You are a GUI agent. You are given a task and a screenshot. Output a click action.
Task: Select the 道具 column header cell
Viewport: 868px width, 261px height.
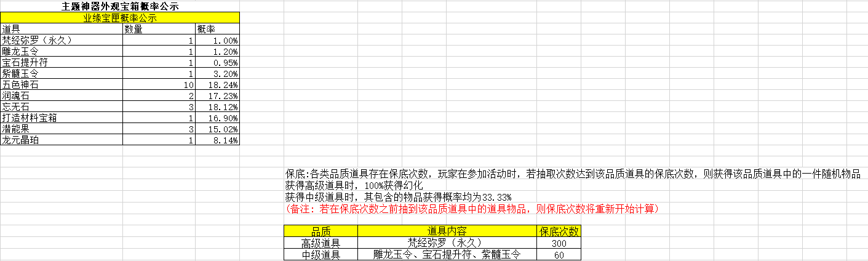point(62,29)
